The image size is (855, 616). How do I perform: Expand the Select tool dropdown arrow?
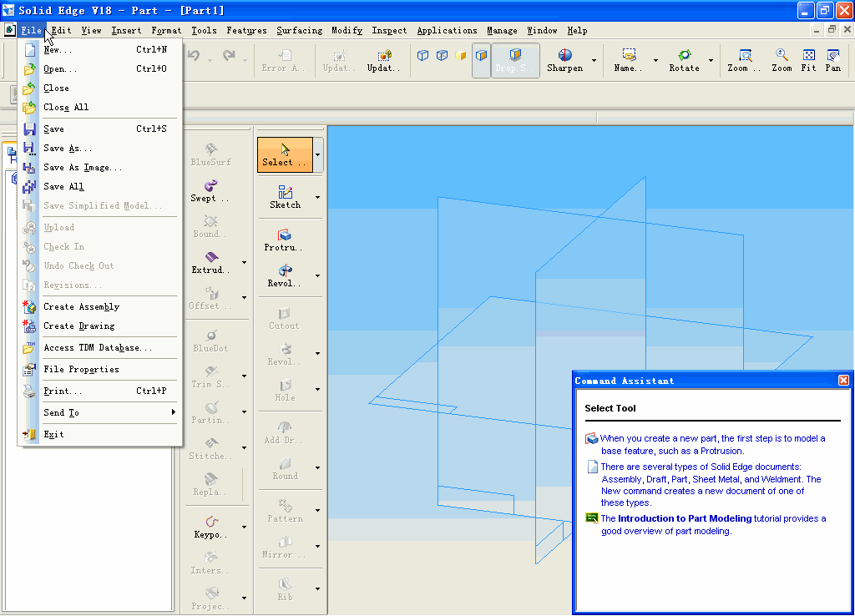pos(318,154)
